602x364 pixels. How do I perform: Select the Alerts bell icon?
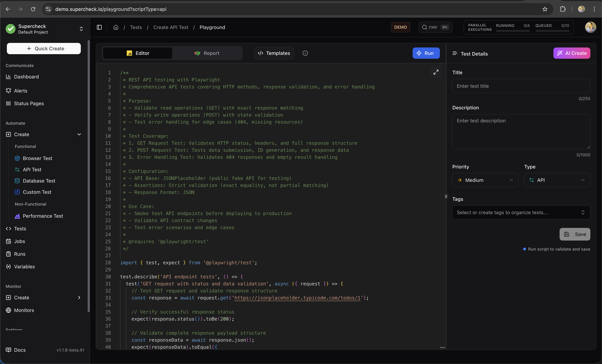pos(8,91)
